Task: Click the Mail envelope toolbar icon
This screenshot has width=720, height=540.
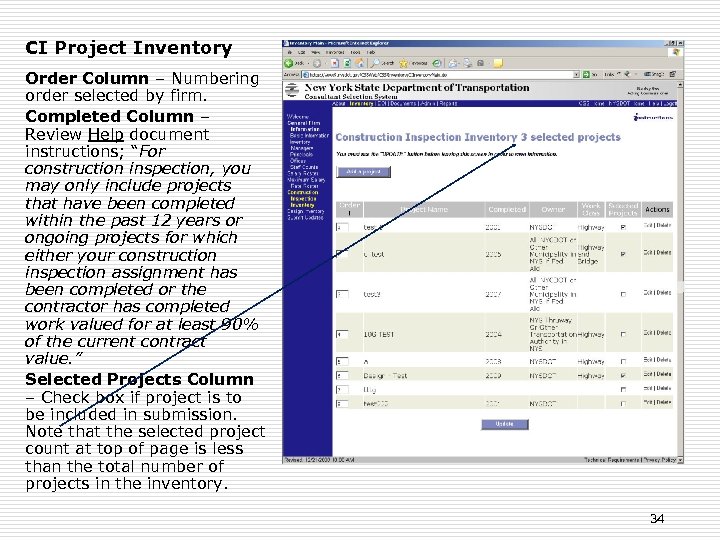Action: click(x=452, y=63)
